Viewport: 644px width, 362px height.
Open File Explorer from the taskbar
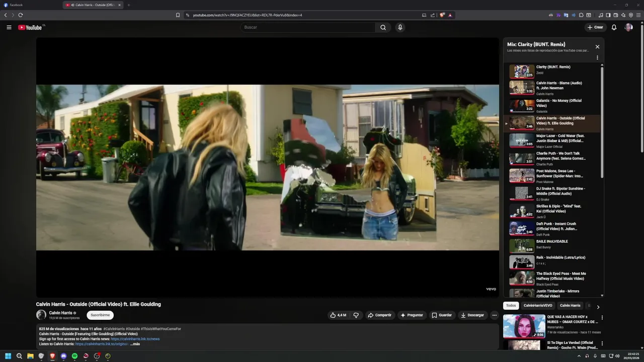click(x=30, y=356)
